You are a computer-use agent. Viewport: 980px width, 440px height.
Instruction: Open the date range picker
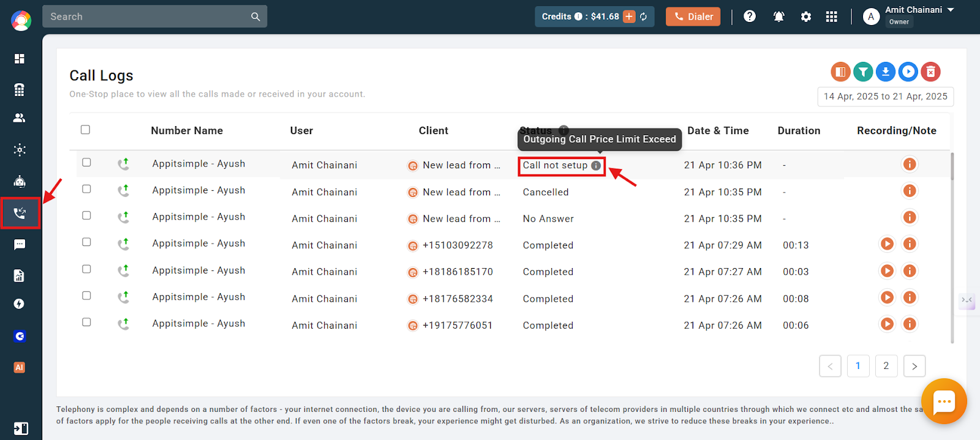pos(886,97)
